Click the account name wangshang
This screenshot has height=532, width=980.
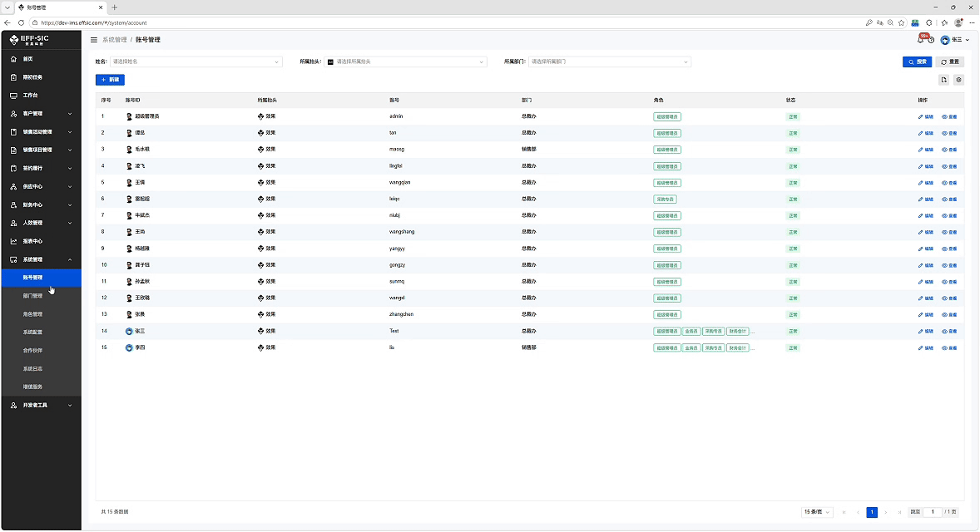tap(402, 232)
